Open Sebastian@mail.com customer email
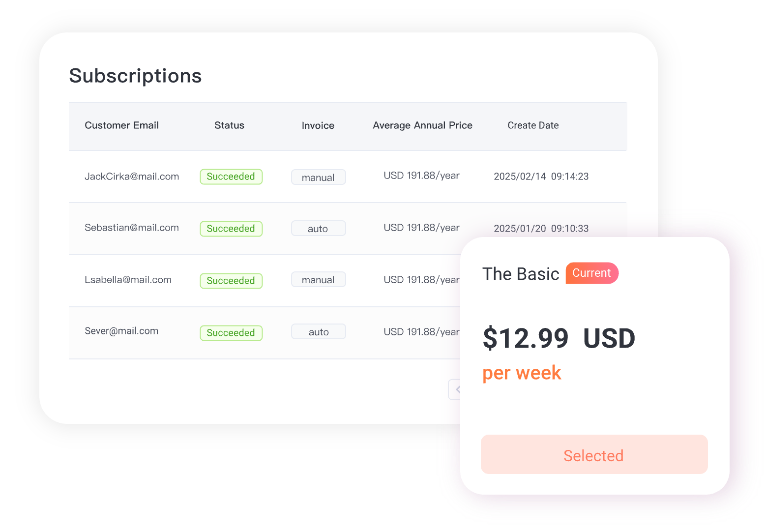The height and width of the screenshot is (532, 765). pyautogui.click(x=132, y=228)
